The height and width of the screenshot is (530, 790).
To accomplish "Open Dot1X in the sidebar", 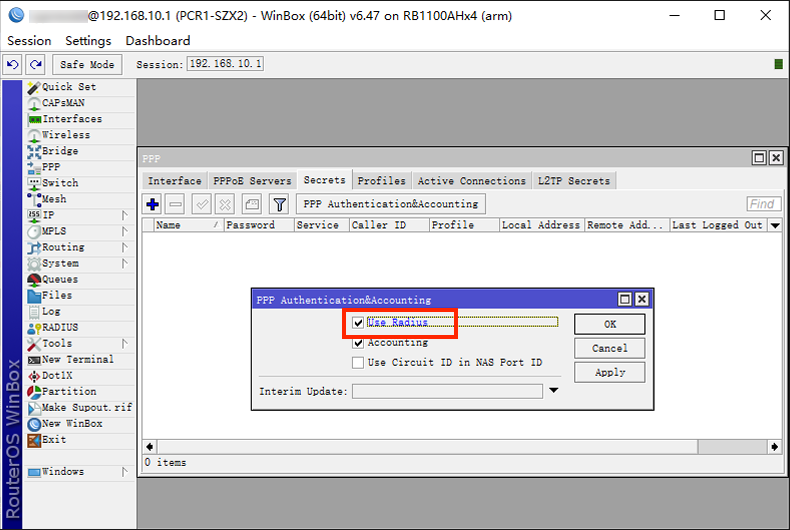I will click(x=81, y=375).
